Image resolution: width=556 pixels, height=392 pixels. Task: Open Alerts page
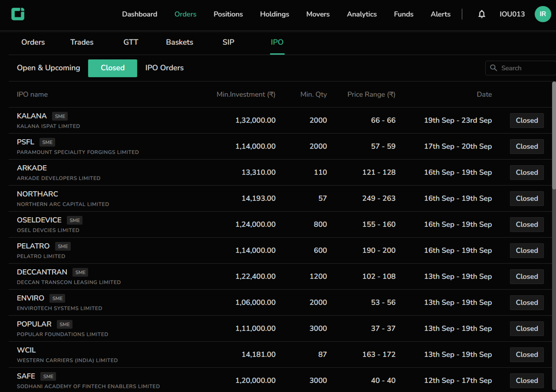[x=440, y=14]
